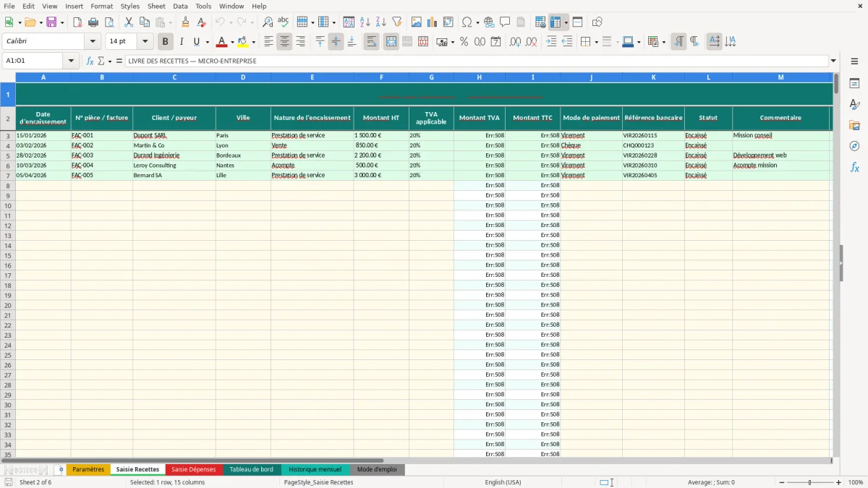868x488 pixels.
Task: Format cells as percent
Action: (464, 42)
